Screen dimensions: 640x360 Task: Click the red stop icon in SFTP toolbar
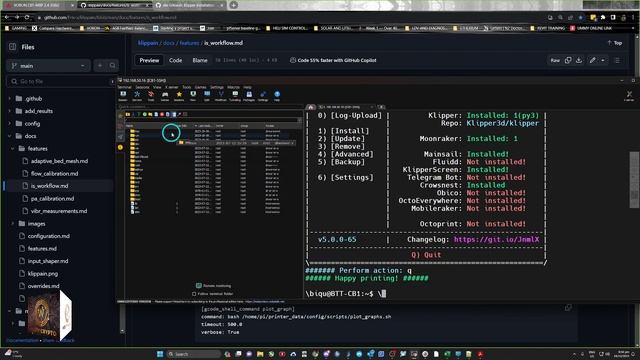pyautogui.click(x=162, y=114)
